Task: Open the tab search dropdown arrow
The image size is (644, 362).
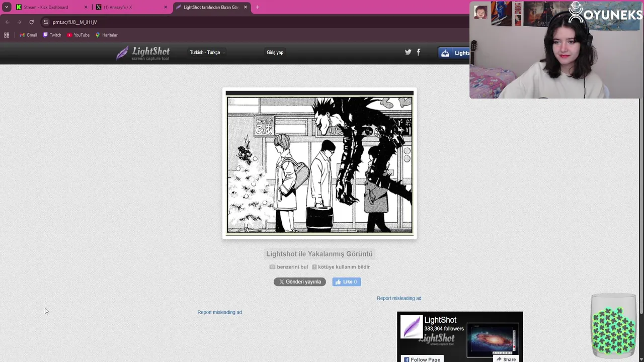Action: coord(7,7)
